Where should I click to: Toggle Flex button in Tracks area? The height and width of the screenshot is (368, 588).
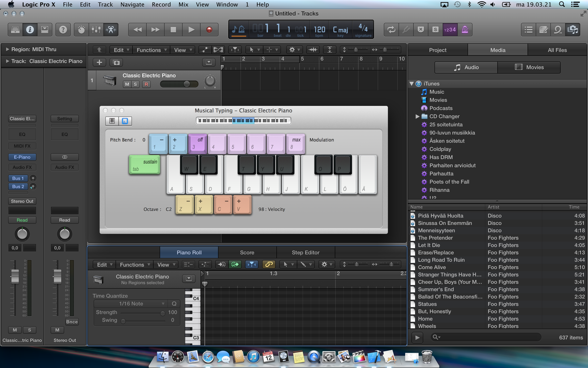218,50
